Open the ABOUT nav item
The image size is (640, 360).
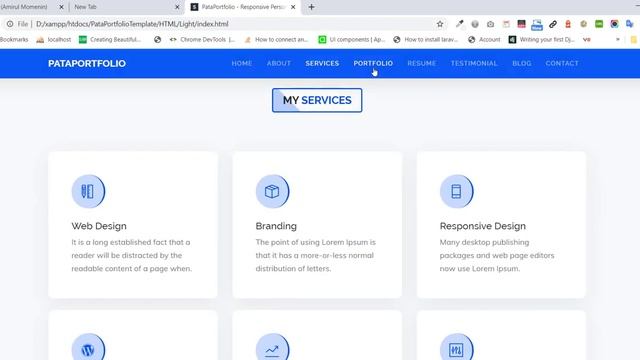point(279,63)
